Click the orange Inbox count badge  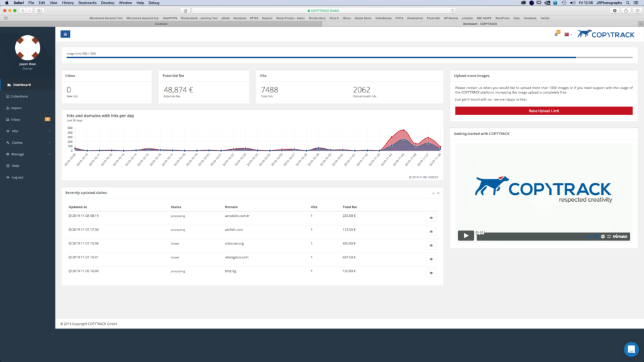pos(47,119)
